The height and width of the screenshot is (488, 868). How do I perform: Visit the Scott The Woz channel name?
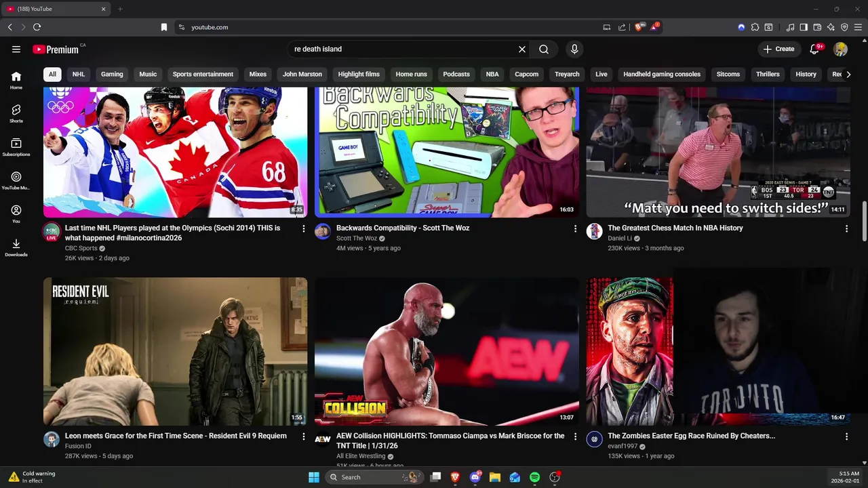357,239
